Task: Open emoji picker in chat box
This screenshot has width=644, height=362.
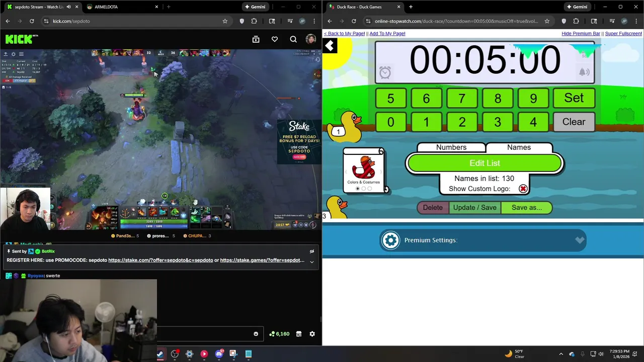Action: point(256,334)
